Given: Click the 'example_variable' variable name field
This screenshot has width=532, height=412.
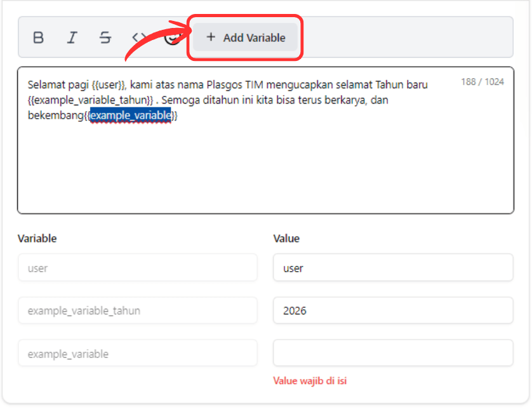Looking at the screenshot, I should pos(137,353).
